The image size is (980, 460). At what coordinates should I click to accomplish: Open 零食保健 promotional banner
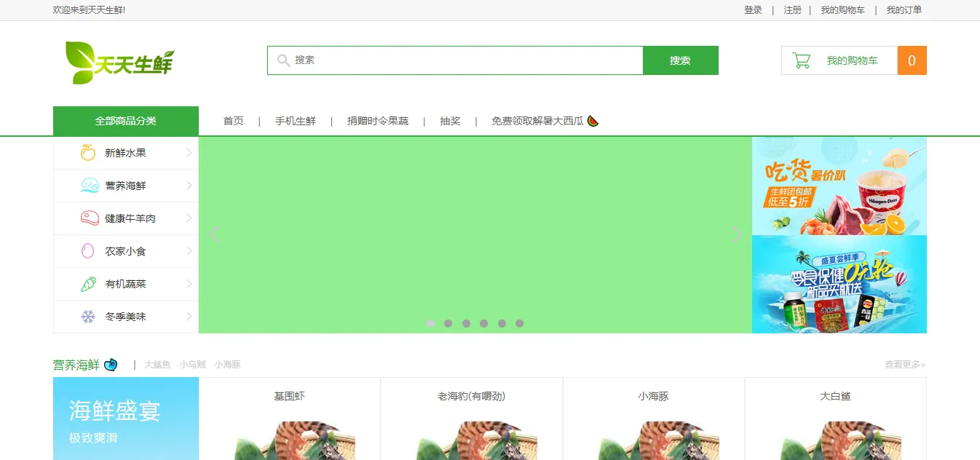[839, 284]
